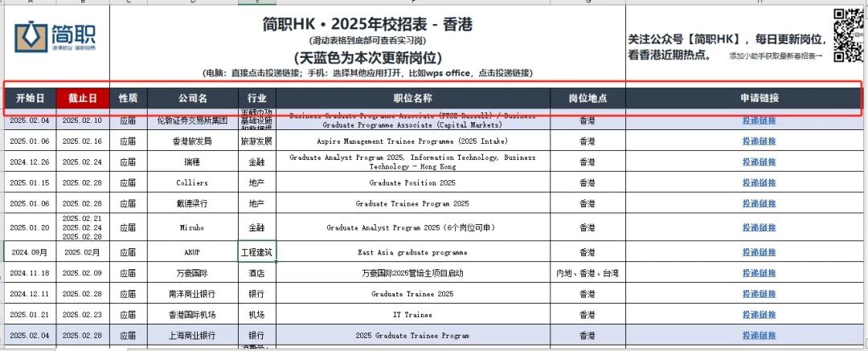The height and width of the screenshot is (351, 868).
Task: Select the 内地、香港、台湾 location cell
Action: [x=588, y=273]
